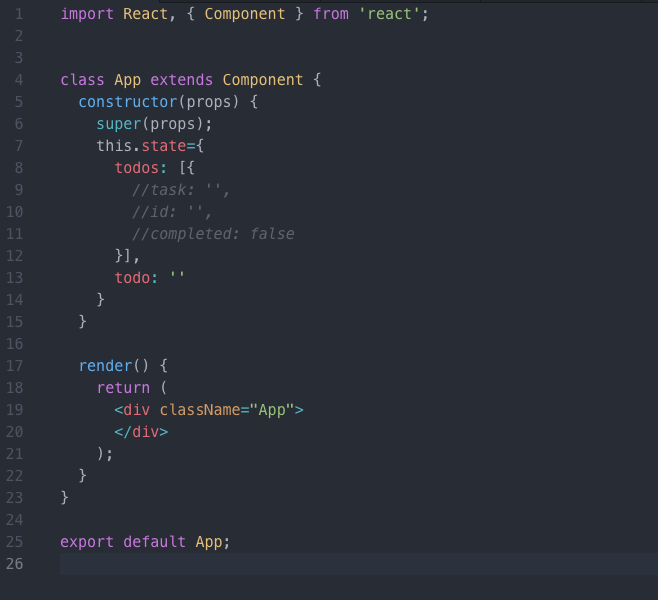Image resolution: width=658 pixels, height=600 pixels.
Task: Click export default App statement
Action: click(x=145, y=542)
